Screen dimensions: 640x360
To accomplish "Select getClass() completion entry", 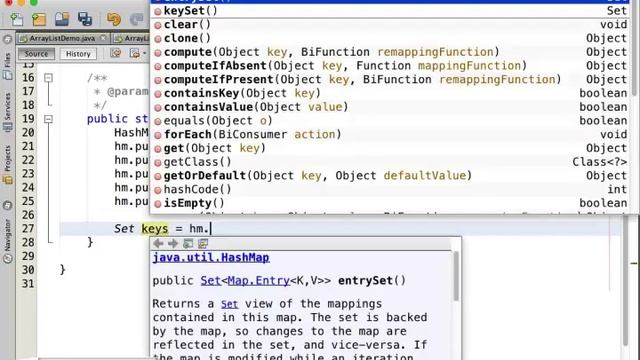I will (x=391, y=162).
